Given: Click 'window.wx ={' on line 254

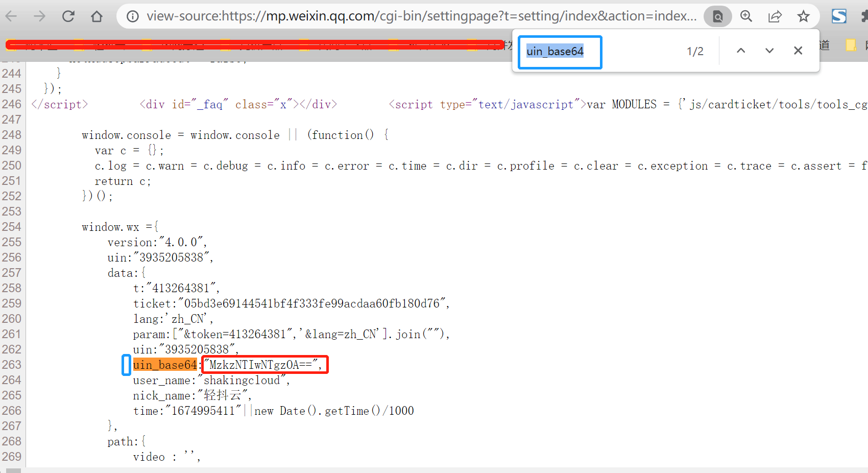Looking at the screenshot, I should [120, 227].
